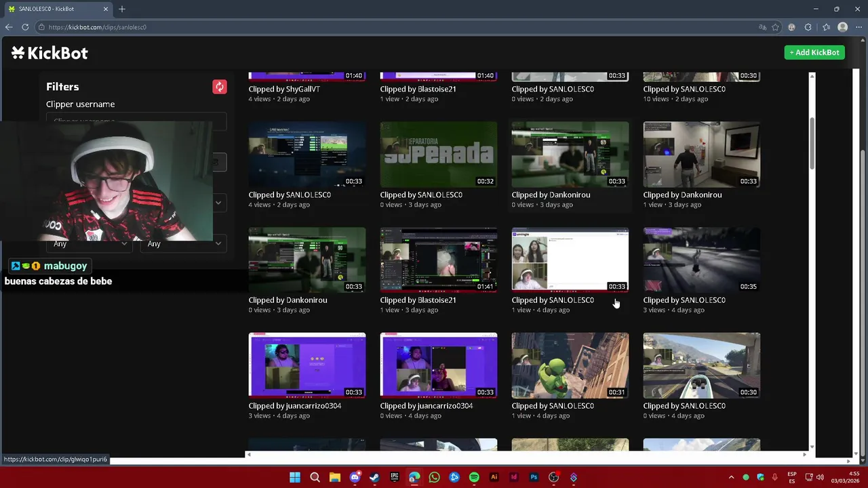Viewport: 868px width, 488px height.
Task: Open the white-screen 00:33 clip, 4 days ago
Action: click(570, 260)
